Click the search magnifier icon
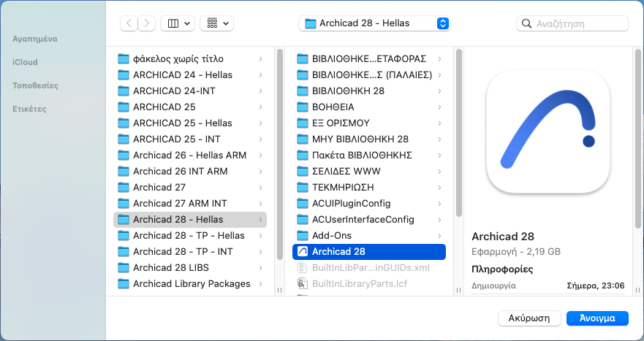644x341 pixels. pyautogui.click(x=526, y=23)
